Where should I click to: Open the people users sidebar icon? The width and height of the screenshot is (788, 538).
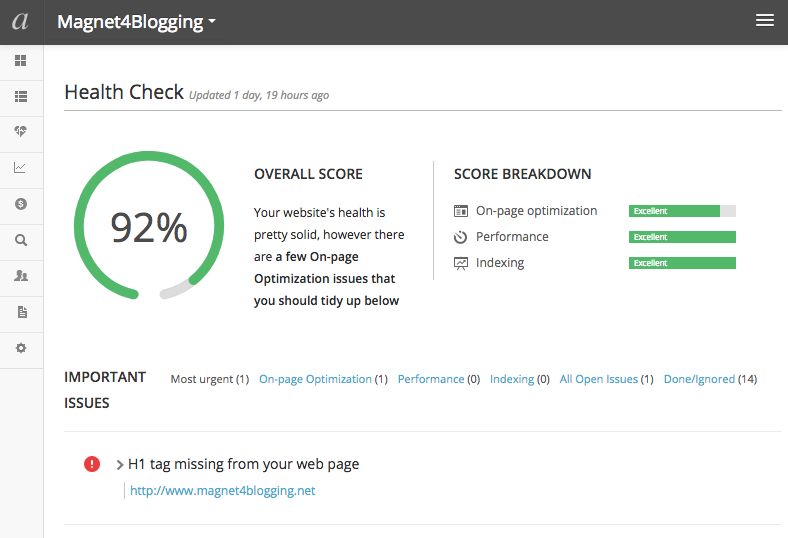[x=21, y=276]
